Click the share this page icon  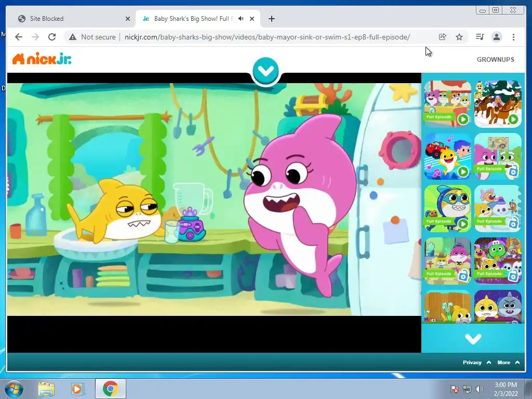(443, 37)
